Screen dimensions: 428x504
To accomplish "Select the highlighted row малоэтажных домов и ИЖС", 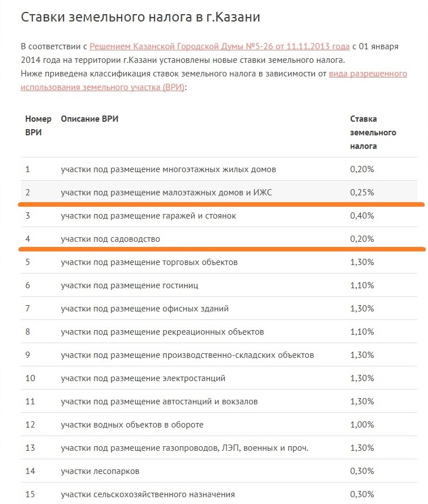I will click(x=219, y=192).
